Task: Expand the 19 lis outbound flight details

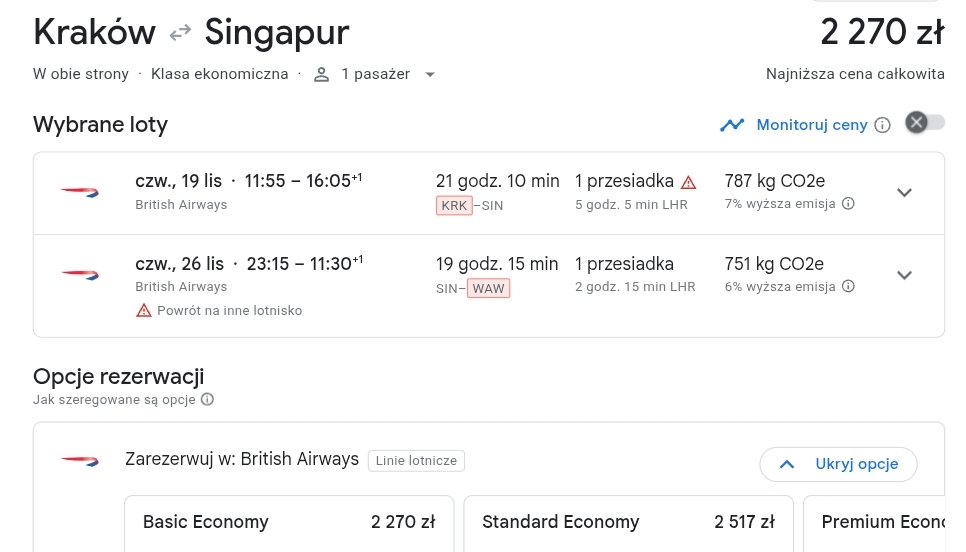Action: (x=904, y=193)
